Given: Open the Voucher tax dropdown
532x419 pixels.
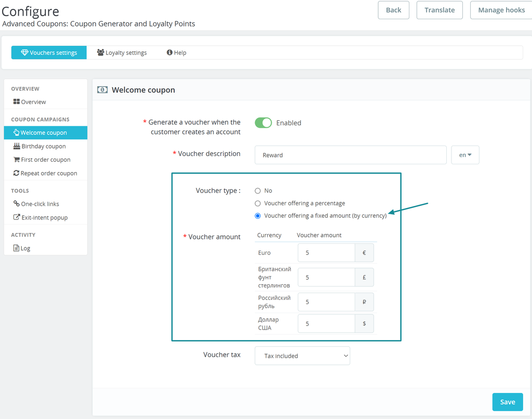Looking at the screenshot, I should [x=302, y=356].
